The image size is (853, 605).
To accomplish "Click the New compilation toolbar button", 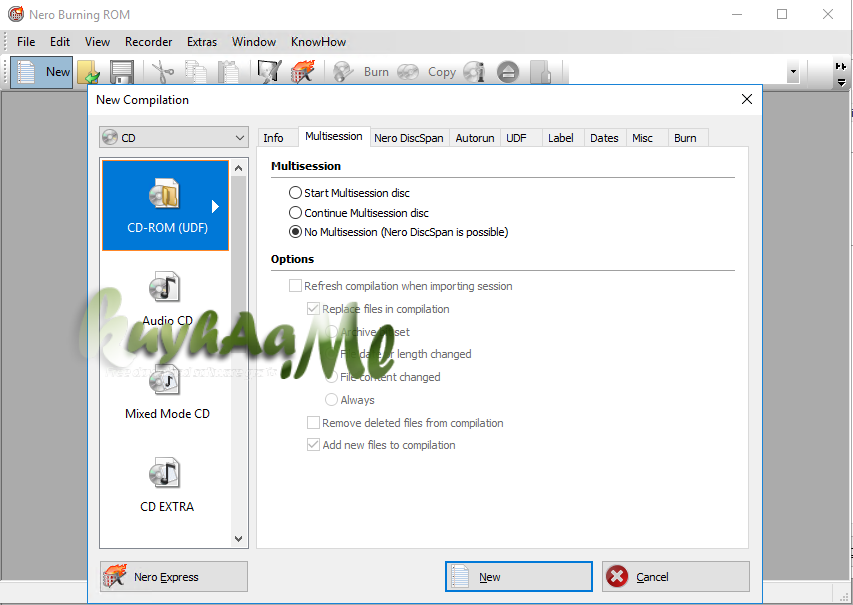I will [41, 72].
